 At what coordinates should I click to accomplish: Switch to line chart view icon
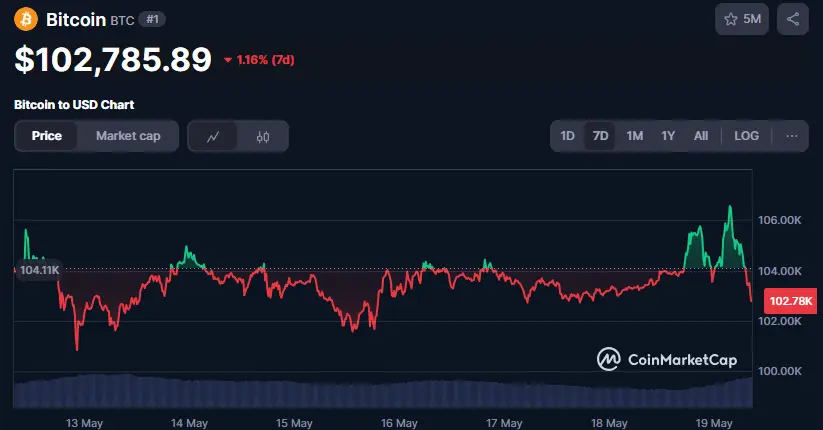tap(213, 137)
